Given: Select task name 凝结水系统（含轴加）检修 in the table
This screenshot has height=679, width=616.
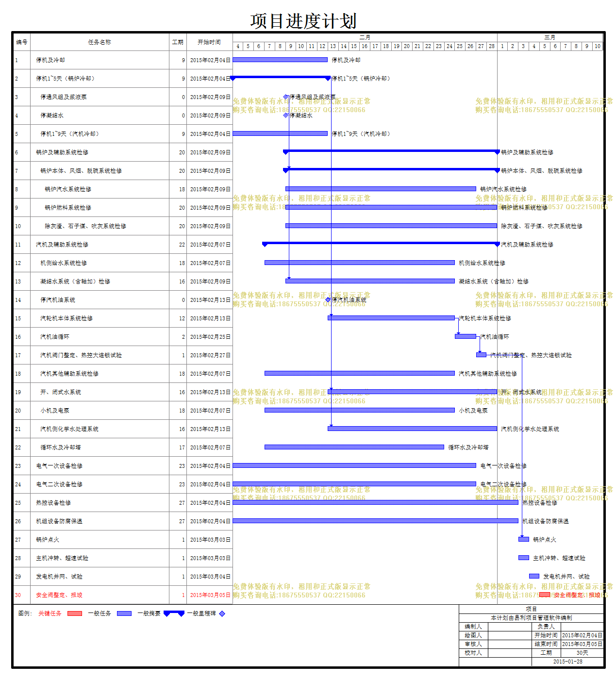Looking at the screenshot, I should [x=75, y=282].
